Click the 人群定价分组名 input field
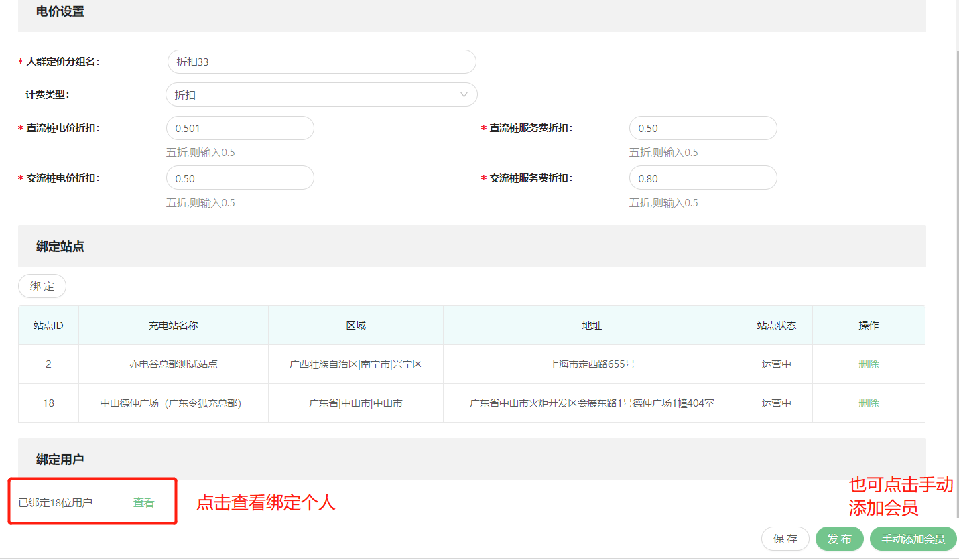This screenshot has height=560, width=959. 321,62
